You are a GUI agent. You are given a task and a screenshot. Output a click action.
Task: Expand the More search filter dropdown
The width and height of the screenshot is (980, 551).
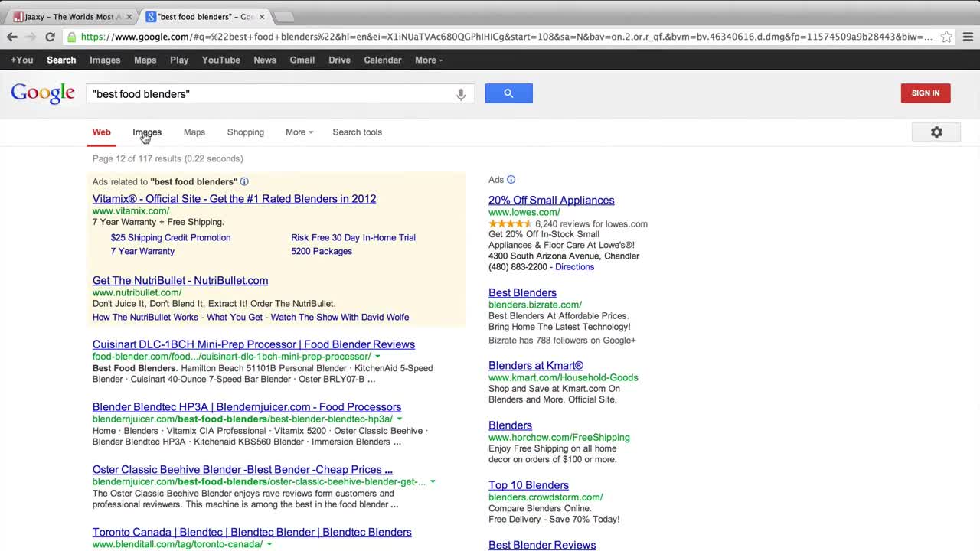pos(299,132)
